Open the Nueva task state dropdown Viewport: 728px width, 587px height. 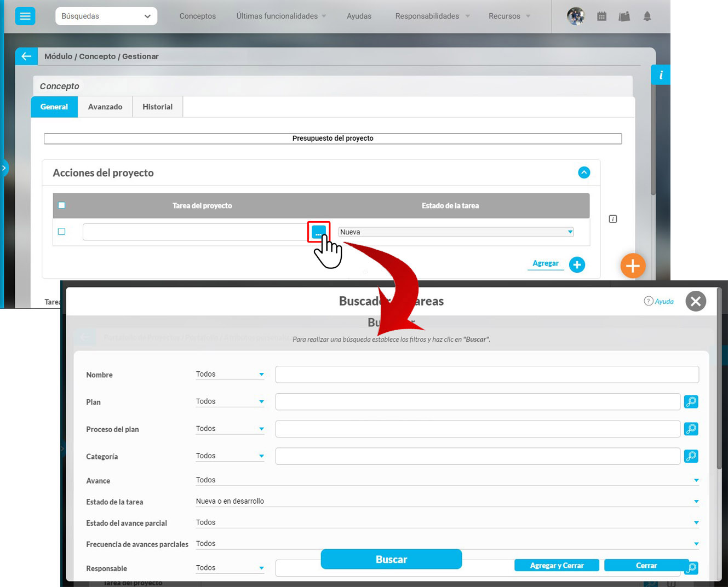(456, 232)
